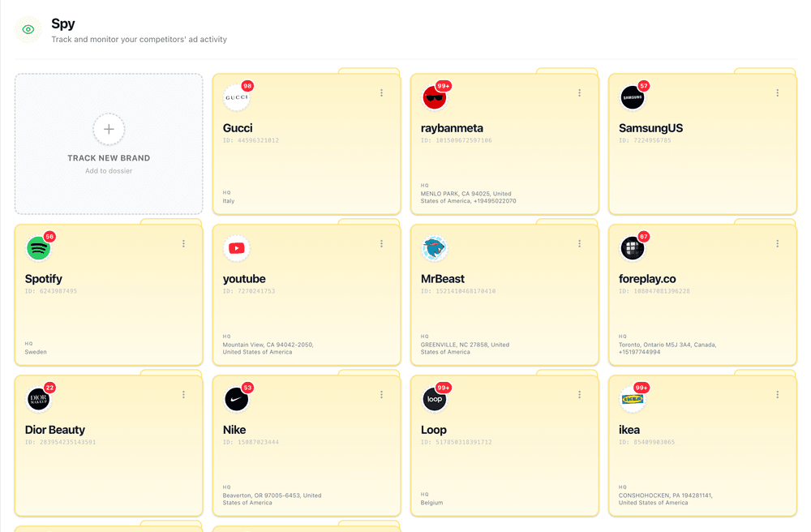Image resolution: width=811 pixels, height=532 pixels.
Task: Click Gucci ID 44596321012 text
Action: point(251,140)
